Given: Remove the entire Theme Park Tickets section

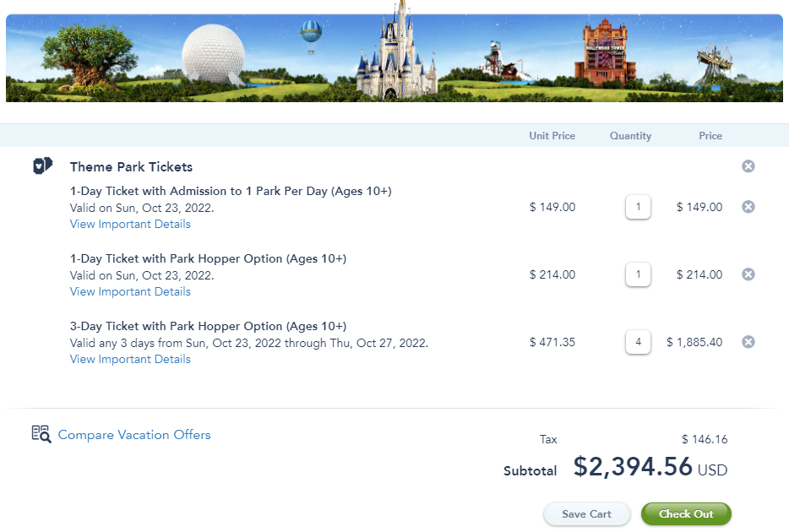Looking at the screenshot, I should (x=748, y=166).
